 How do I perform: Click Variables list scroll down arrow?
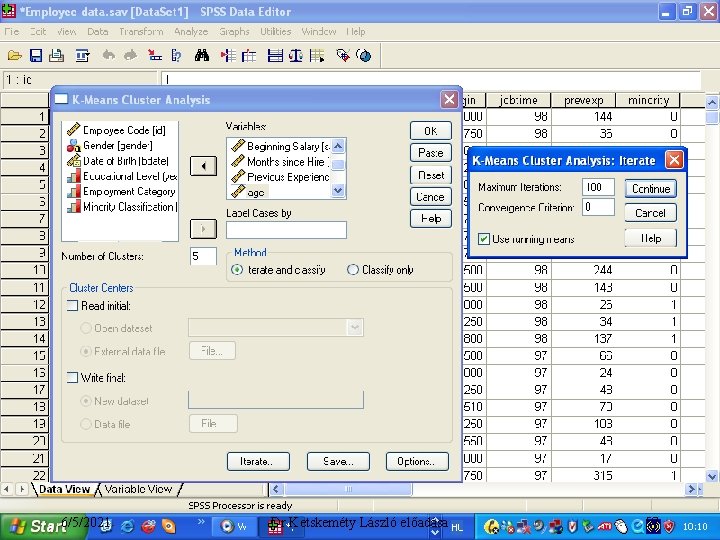[x=338, y=190]
